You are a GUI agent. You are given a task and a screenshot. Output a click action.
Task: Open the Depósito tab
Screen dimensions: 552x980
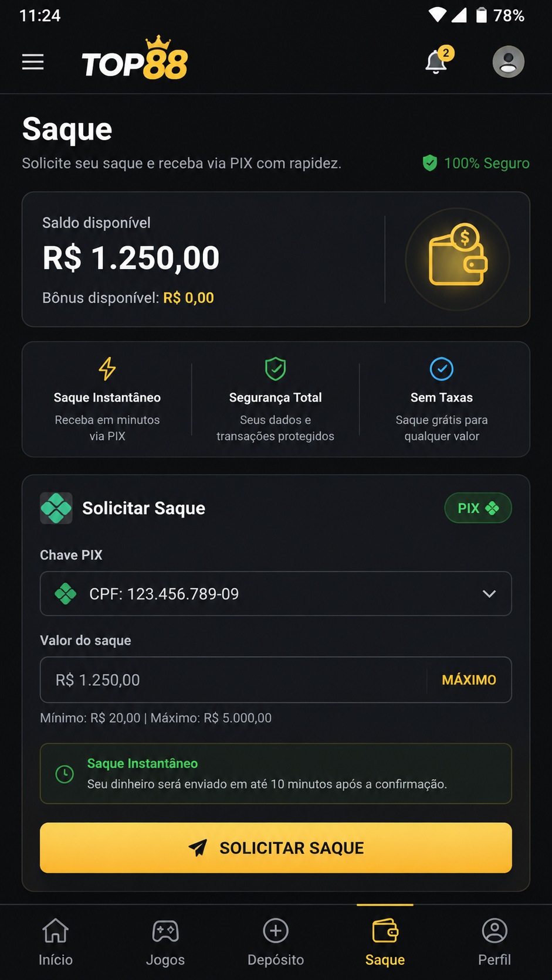pyautogui.click(x=276, y=942)
